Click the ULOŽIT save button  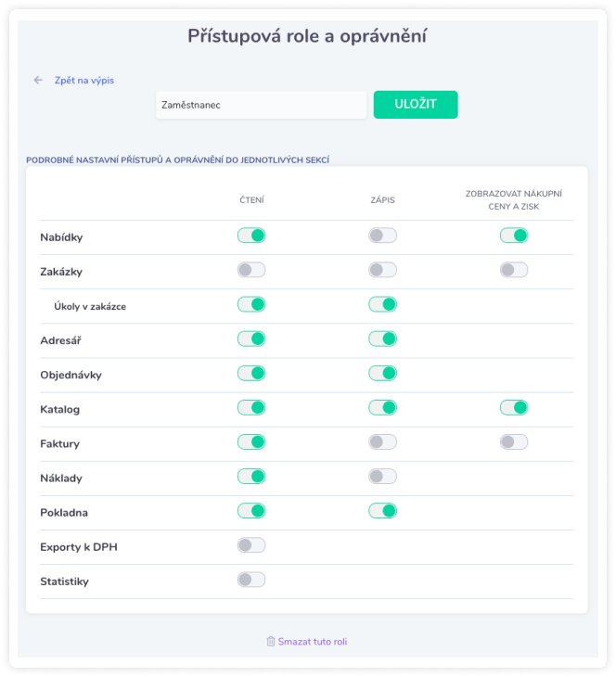[x=416, y=105]
